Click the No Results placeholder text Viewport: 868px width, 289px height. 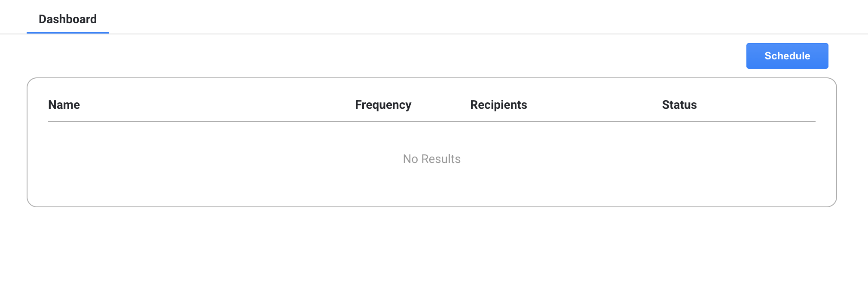[431, 159]
